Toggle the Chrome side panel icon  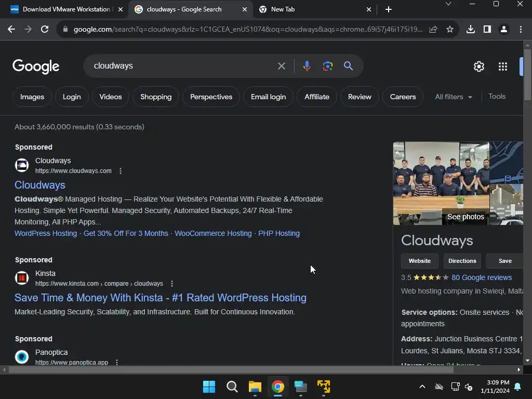point(487,29)
